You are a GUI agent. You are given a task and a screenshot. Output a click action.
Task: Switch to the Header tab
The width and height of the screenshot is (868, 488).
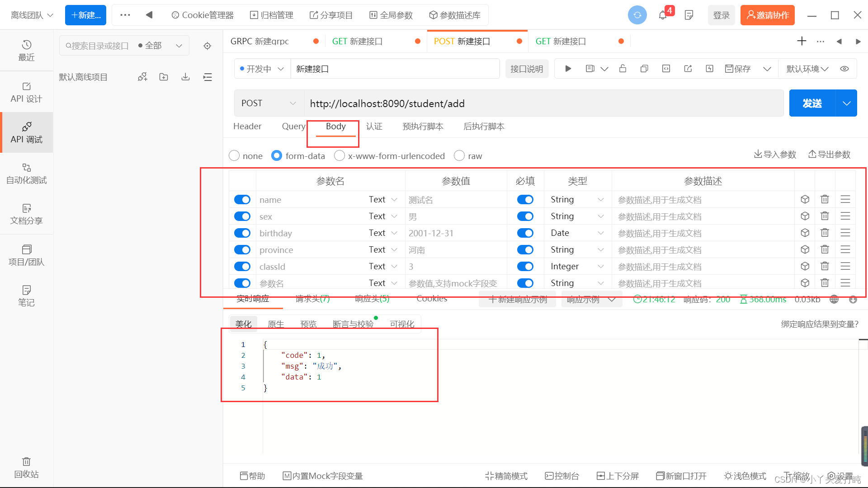(x=247, y=126)
